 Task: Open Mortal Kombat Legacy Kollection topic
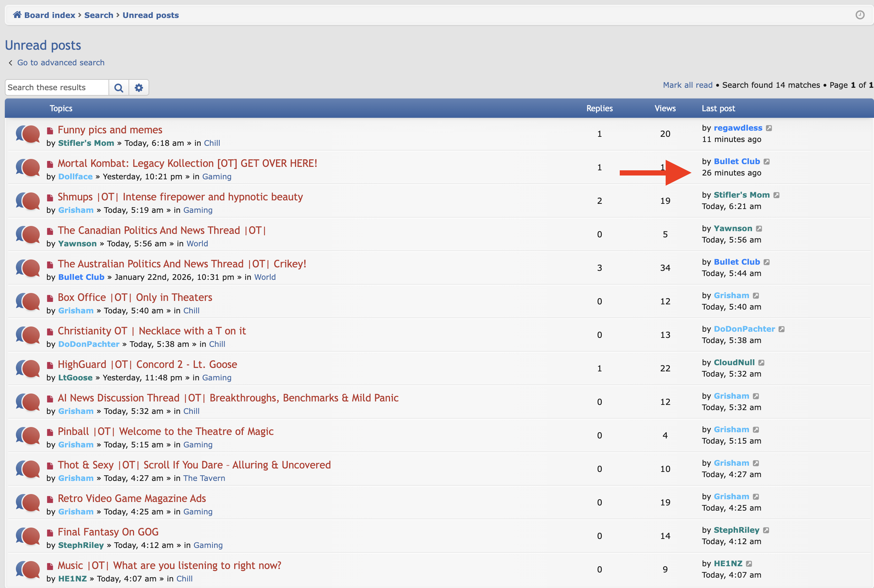coord(187,163)
